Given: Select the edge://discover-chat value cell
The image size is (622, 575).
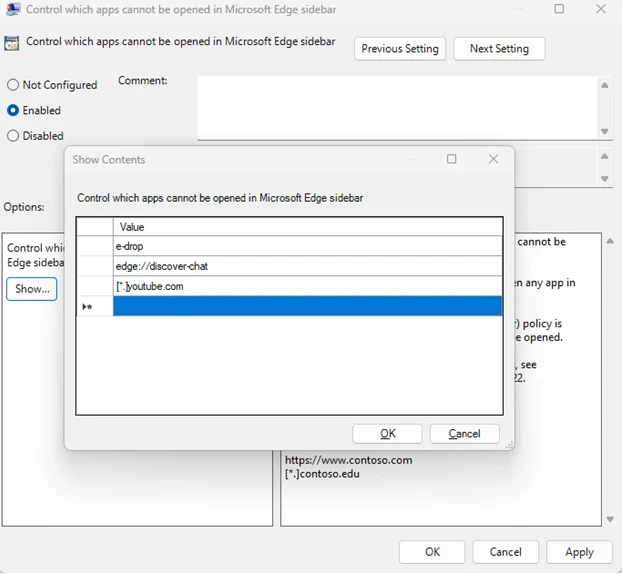Looking at the screenshot, I should point(308,266).
